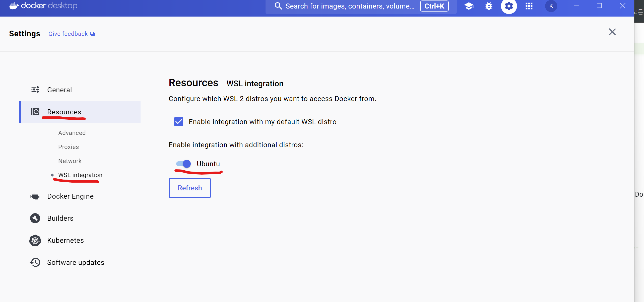Open the Give feedback link

68,34
